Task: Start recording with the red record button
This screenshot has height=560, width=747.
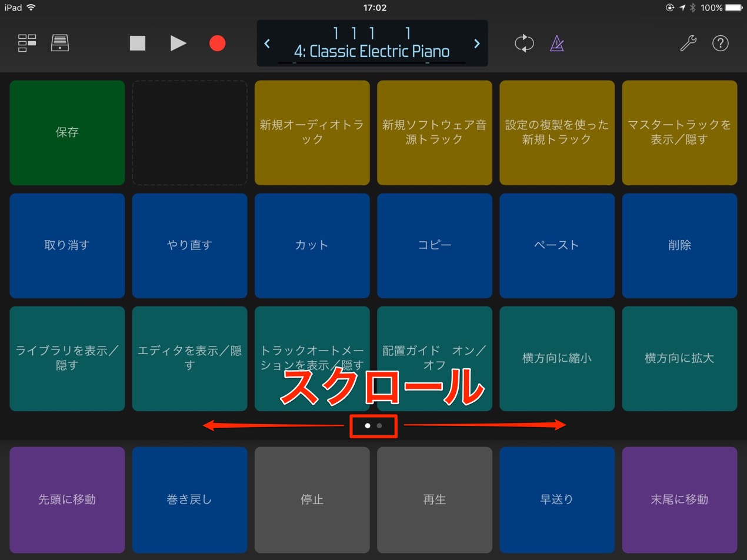Action: (x=218, y=43)
